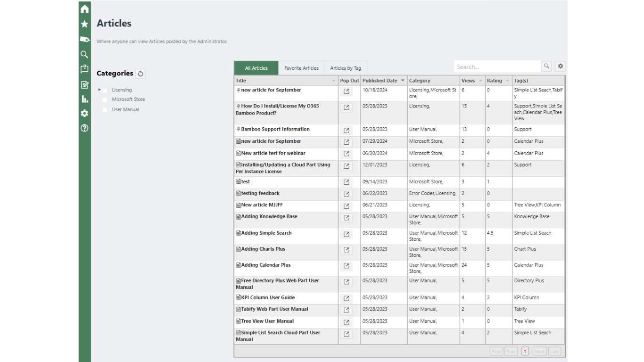Click the sidebar ask-question chat icon

point(84,69)
